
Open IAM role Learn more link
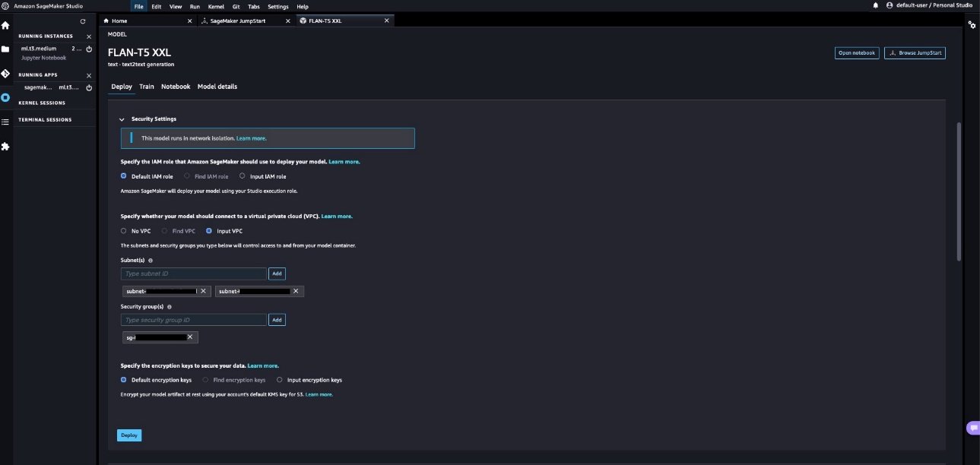344,162
